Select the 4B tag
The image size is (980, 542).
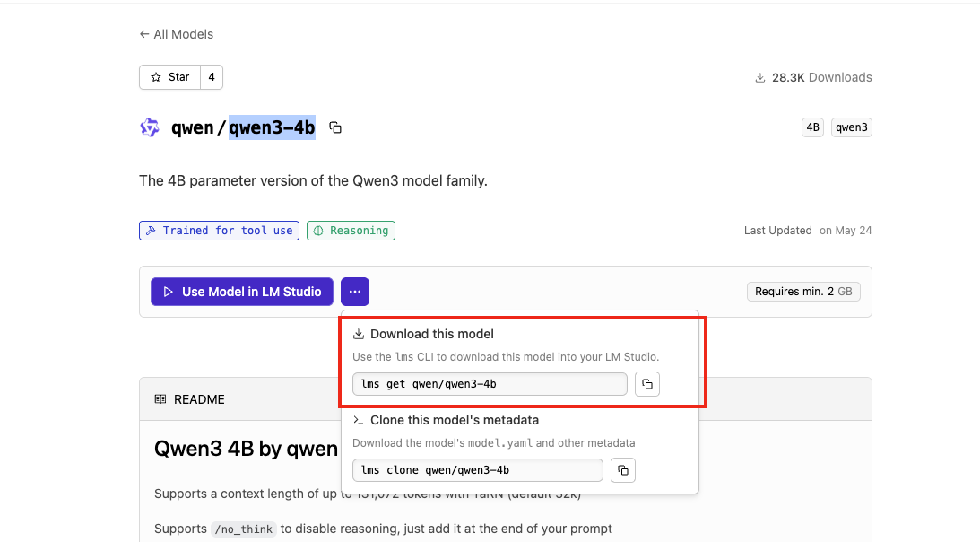[812, 127]
